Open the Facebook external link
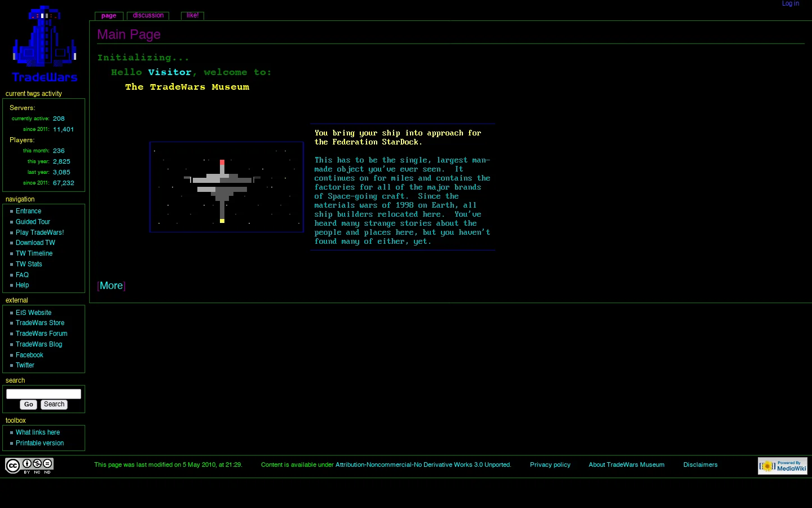Image resolution: width=812 pixels, height=508 pixels. point(29,355)
